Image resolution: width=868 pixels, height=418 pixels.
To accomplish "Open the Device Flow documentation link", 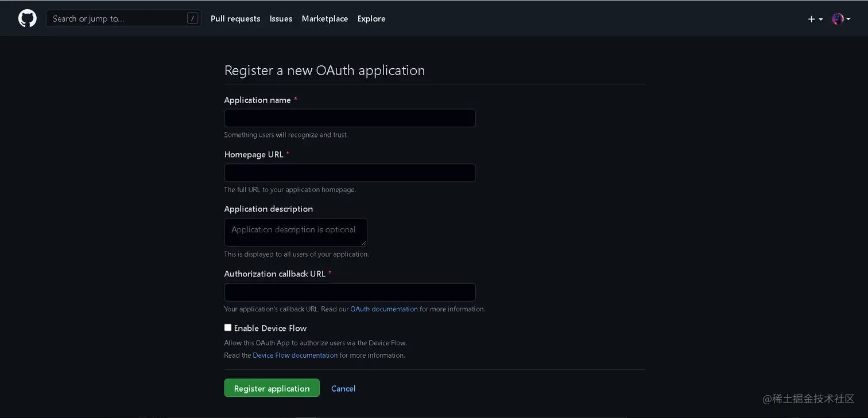I will 295,356.
